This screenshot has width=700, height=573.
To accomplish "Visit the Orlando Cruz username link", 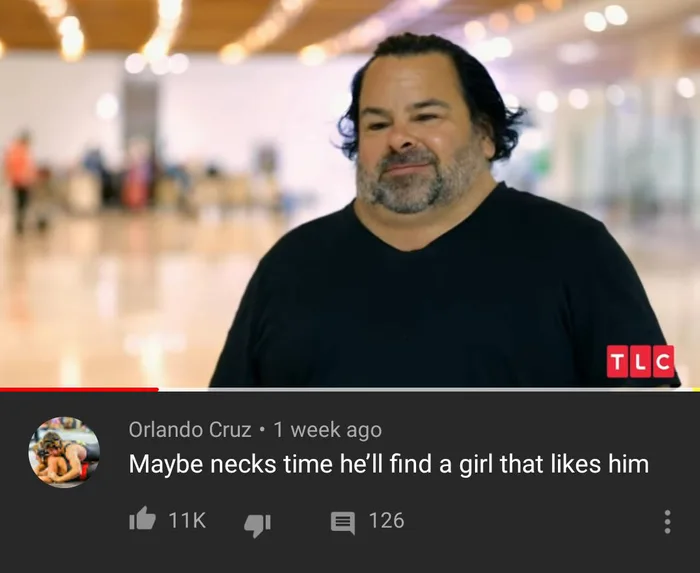I will pos(190,429).
